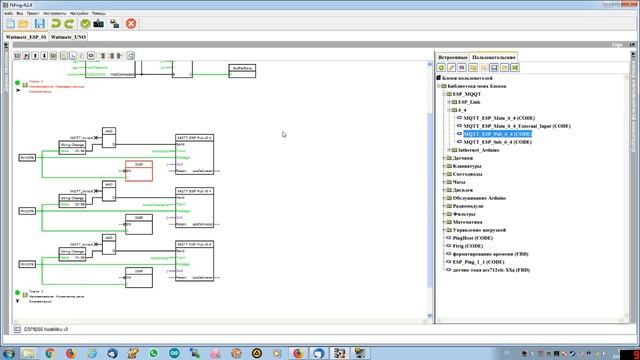This screenshot has height=360, width=640.
Task: Click the controller upload icon left of the red X
Action: 115,24
